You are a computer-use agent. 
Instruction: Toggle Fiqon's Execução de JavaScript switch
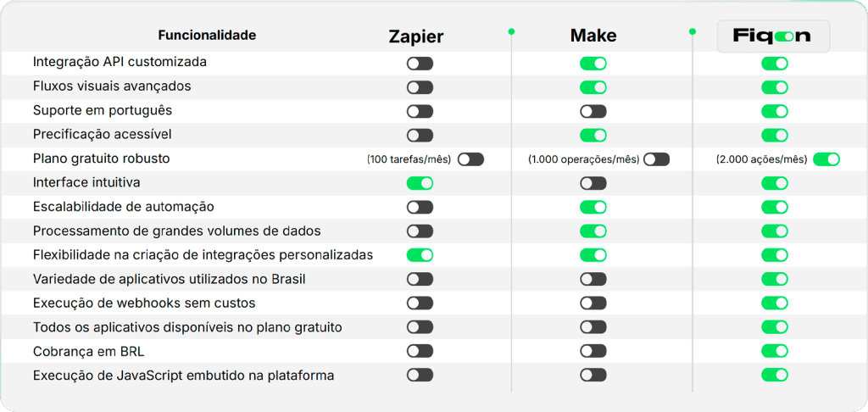(x=775, y=375)
